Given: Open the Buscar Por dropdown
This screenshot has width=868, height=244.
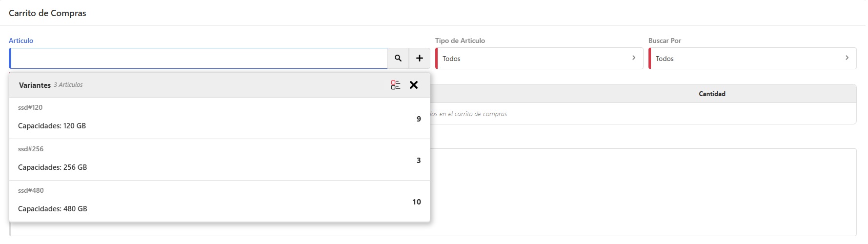Looking at the screenshot, I should (752, 59).
